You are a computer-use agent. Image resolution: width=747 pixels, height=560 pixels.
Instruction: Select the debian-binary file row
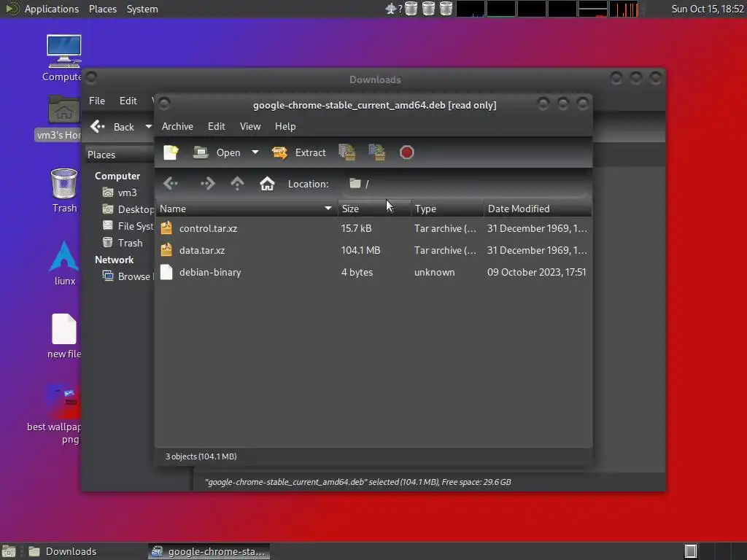pyautogui.click(x=373, y=272)
